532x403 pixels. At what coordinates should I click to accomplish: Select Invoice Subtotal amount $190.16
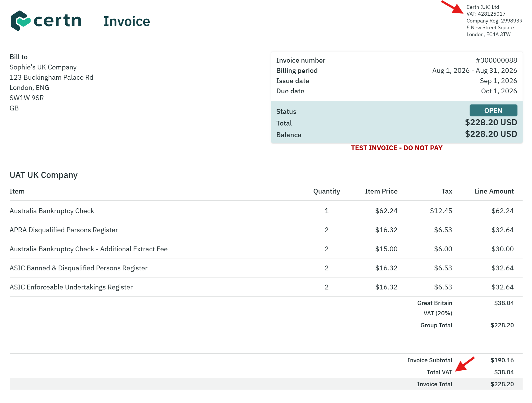[502, 360]
